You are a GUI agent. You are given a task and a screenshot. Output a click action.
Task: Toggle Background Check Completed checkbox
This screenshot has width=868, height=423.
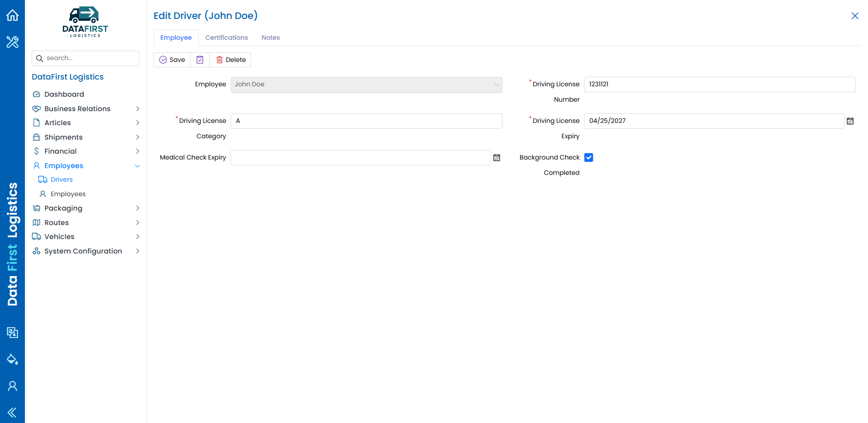(588, 157)
